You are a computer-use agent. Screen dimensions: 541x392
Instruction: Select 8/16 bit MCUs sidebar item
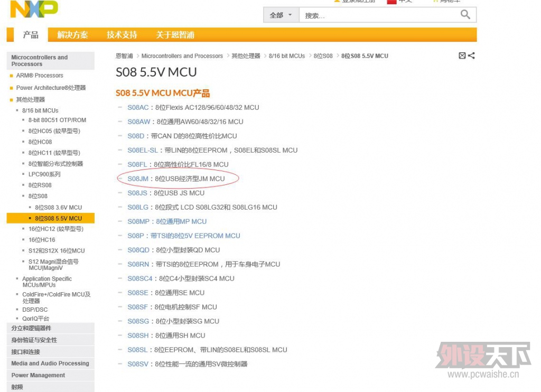point(40,110)
